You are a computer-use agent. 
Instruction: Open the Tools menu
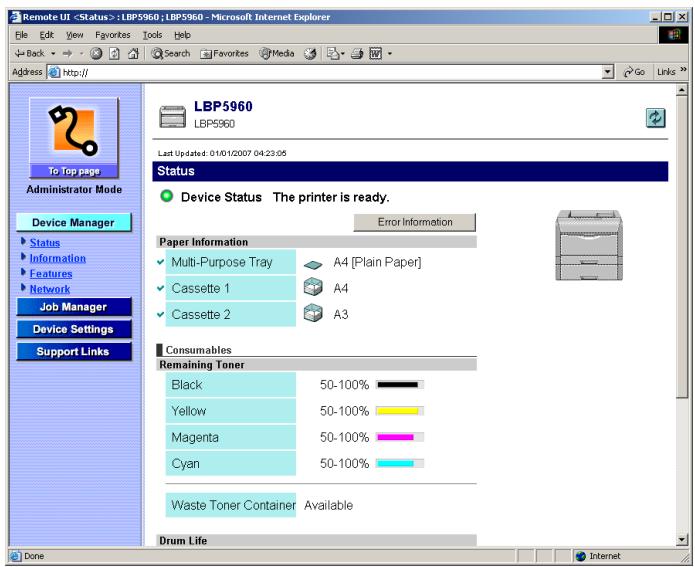(x=152, y=35)
